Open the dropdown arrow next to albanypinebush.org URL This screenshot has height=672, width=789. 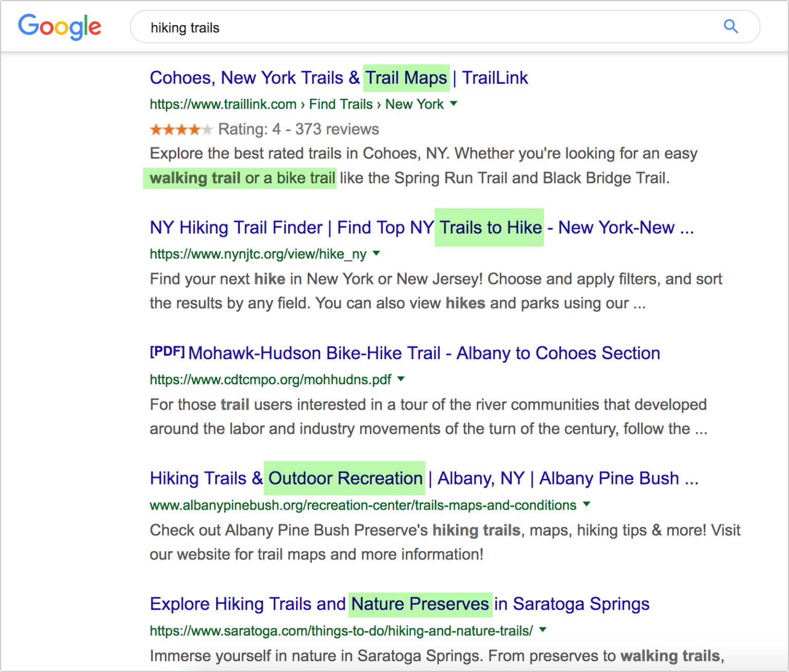click(586, 505)
